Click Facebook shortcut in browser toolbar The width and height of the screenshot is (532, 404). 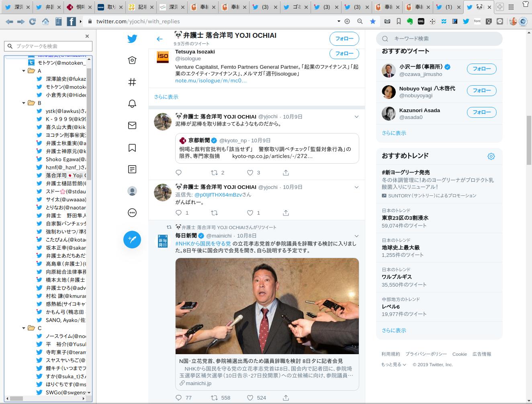point(71,21)
